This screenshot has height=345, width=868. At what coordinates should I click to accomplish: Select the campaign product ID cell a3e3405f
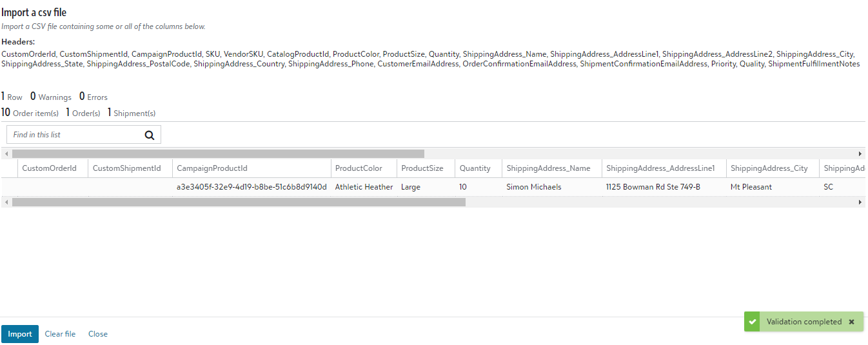click(252, 187)
